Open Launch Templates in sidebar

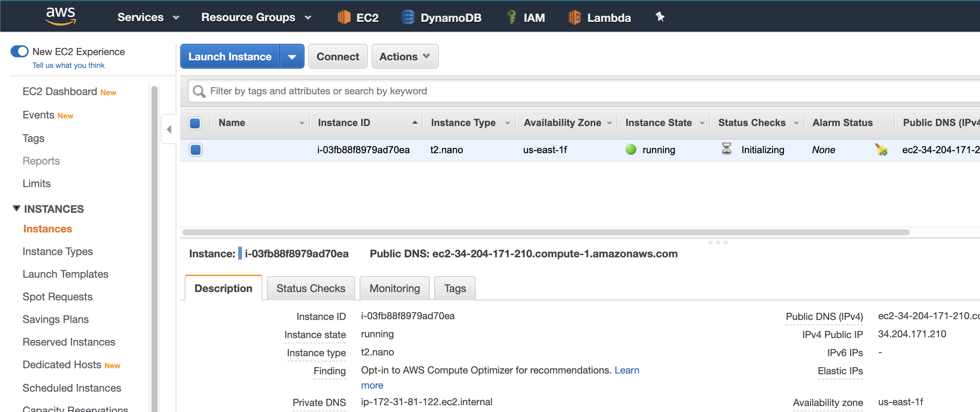66,274
